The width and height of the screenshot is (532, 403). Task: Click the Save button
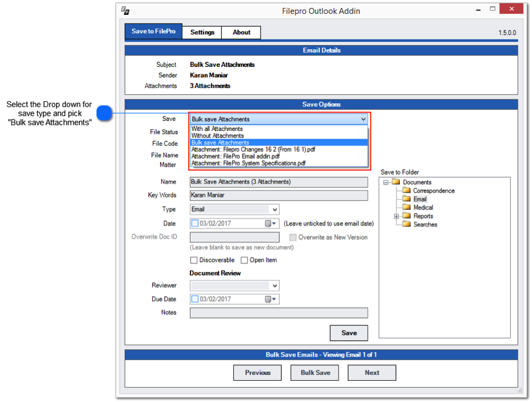click(x=349, y=333)
